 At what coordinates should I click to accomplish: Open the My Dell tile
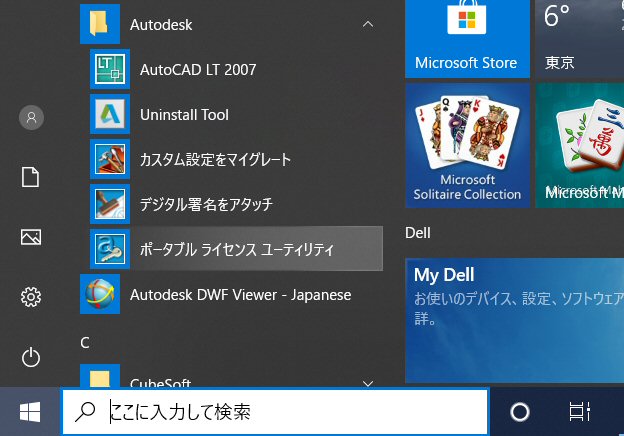[515, 320]
